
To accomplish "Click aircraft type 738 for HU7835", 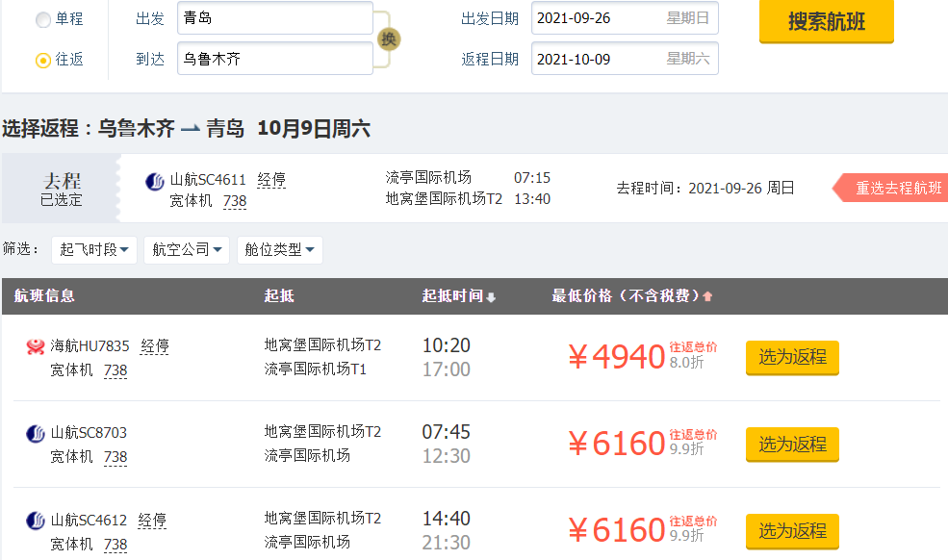I will (115, 370).
